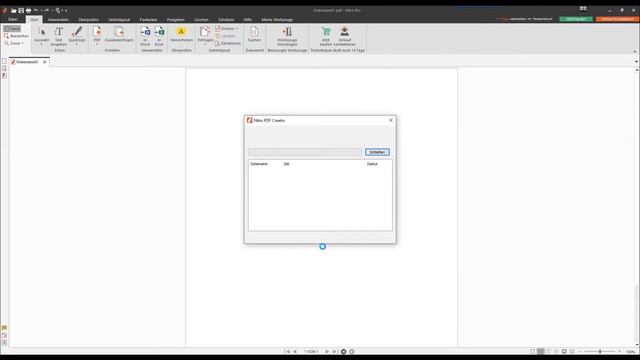Go to the last page
Screen dimensions: 640x360
tap(334, 351)
